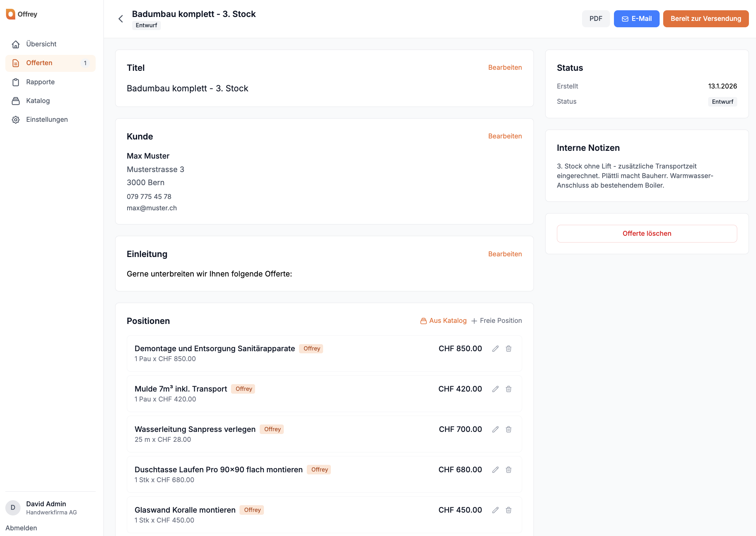Delete the Mulde 7m³ inkl. Transport position
This screenshot has height=536, width=756.
point(508,389)
